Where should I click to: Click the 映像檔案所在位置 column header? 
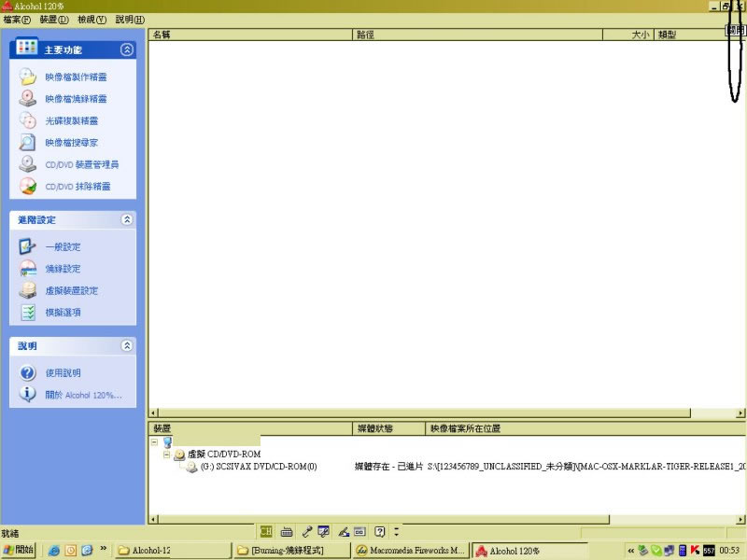tap(586, 428)
